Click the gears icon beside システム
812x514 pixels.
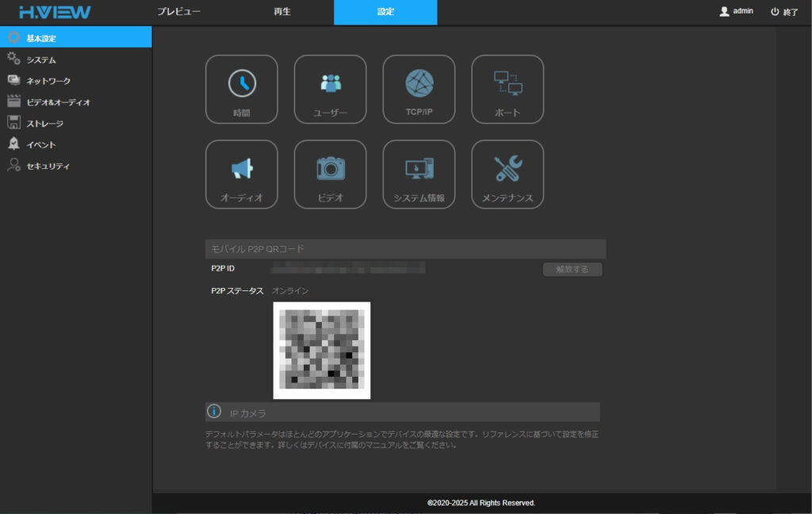point(14,59)
